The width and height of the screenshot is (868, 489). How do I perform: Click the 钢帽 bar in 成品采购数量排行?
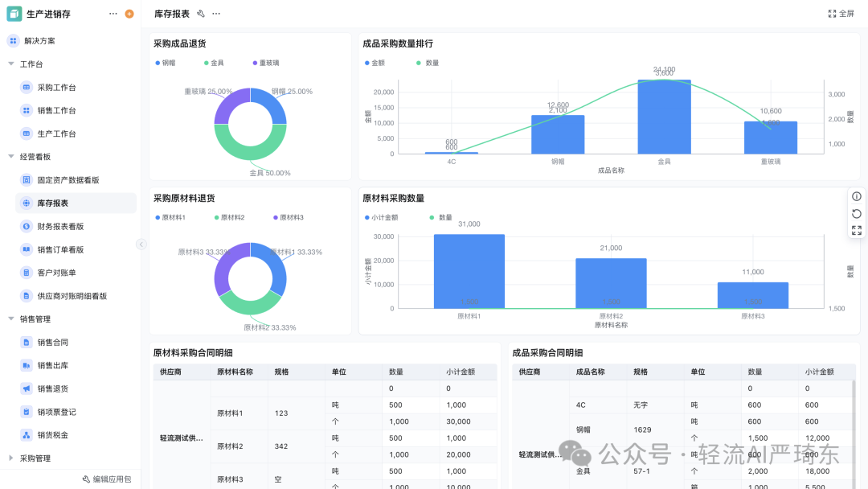[x=558, y=134]
